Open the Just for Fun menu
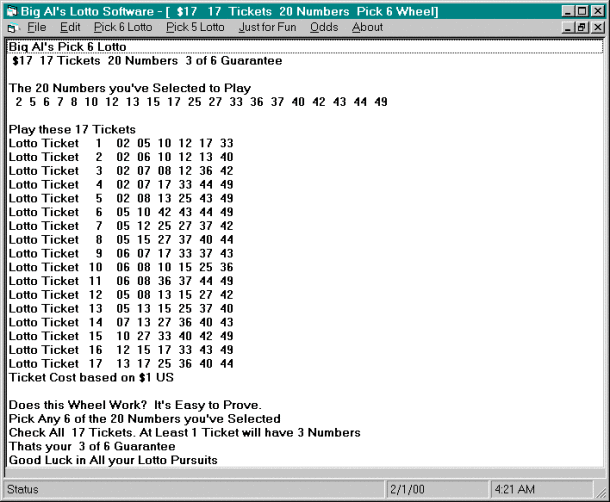This screenshot has height=502, width=610. click(x=267, y=27)
